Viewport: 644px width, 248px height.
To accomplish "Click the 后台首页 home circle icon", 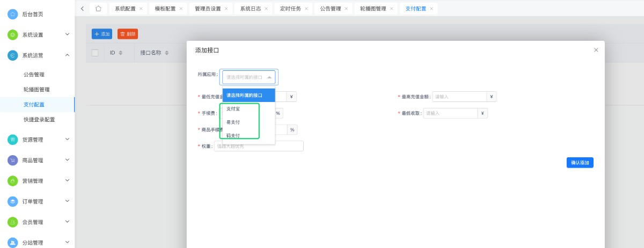I will [13, 14].
